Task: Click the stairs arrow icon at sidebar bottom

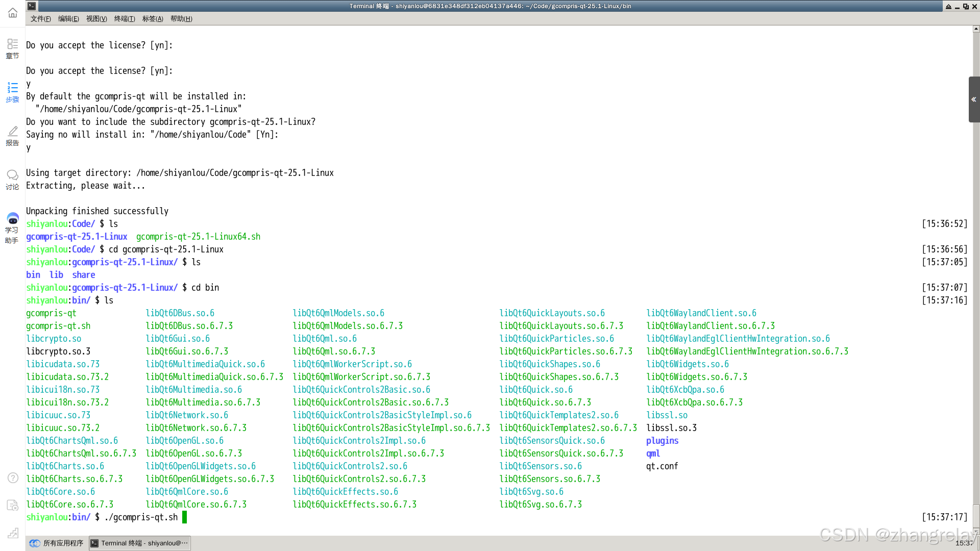Action: tap(13, 533)
